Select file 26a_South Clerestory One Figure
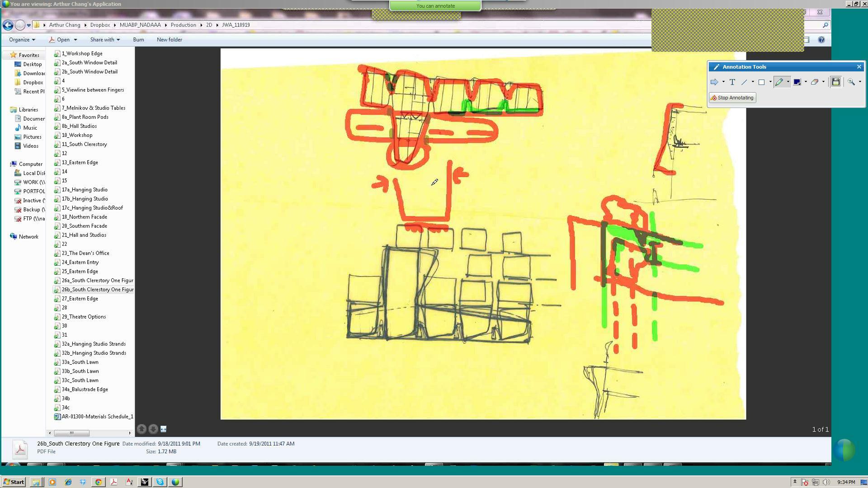Viewport: 868px width, 488px height. coord(94,281)
